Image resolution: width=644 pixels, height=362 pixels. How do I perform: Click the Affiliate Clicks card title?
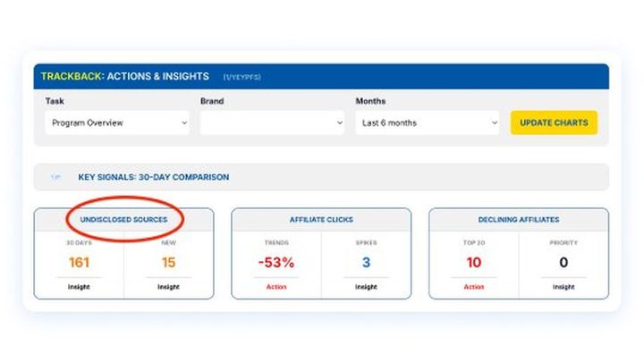(x=321, y=220)
